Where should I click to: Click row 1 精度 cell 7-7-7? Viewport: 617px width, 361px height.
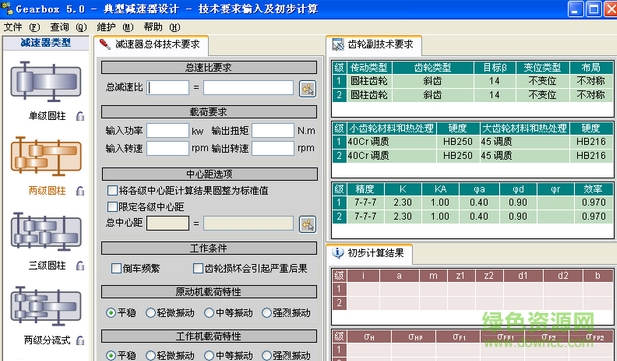[366, 203]
